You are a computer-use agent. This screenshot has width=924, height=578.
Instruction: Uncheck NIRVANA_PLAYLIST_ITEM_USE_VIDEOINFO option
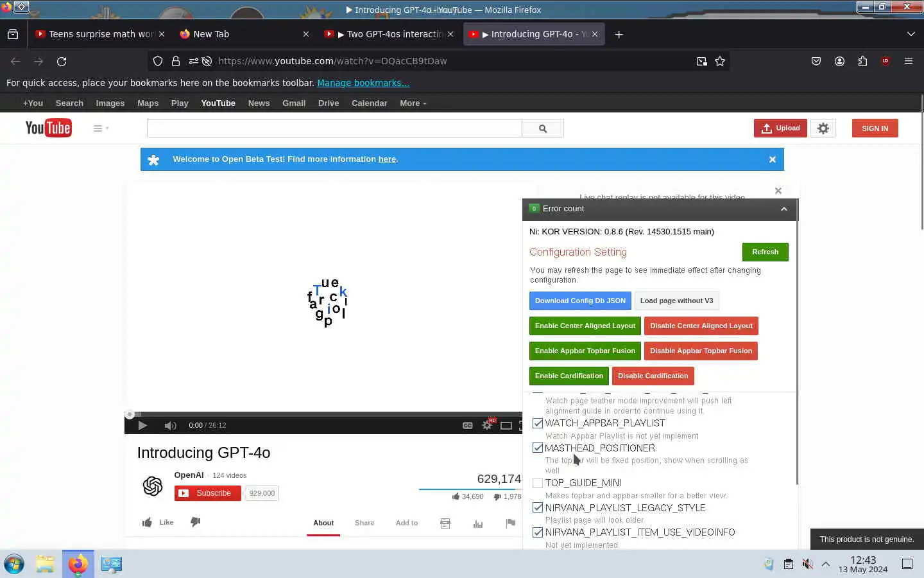click(x=538, y=532)
